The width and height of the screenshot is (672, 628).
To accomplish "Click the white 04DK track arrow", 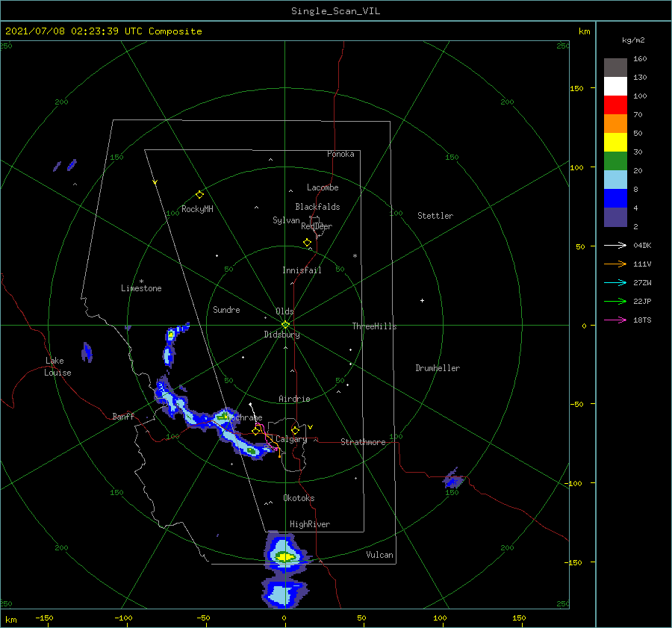I will pos(615,245).
